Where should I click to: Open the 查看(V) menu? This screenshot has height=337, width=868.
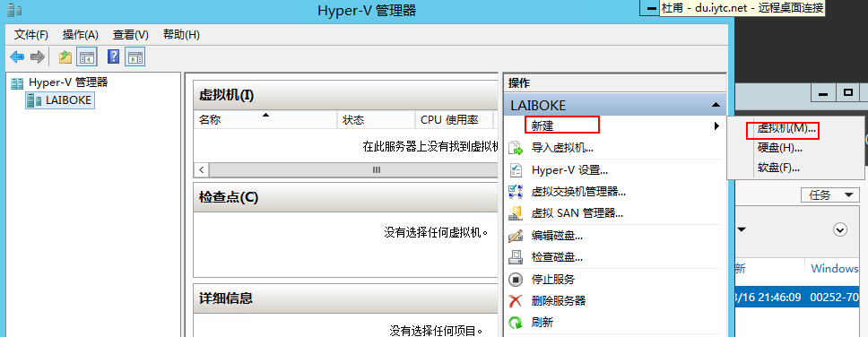coord(131,35)
